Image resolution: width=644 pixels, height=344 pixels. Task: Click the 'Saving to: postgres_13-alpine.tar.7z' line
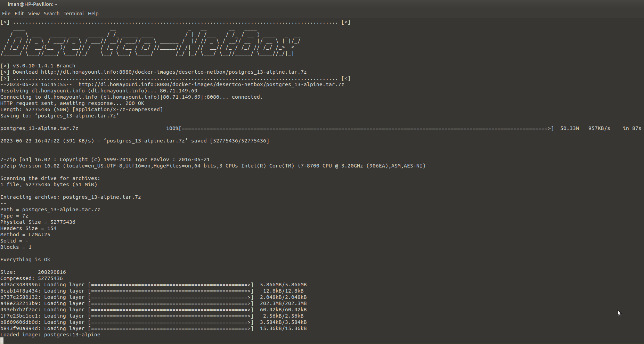60,116
